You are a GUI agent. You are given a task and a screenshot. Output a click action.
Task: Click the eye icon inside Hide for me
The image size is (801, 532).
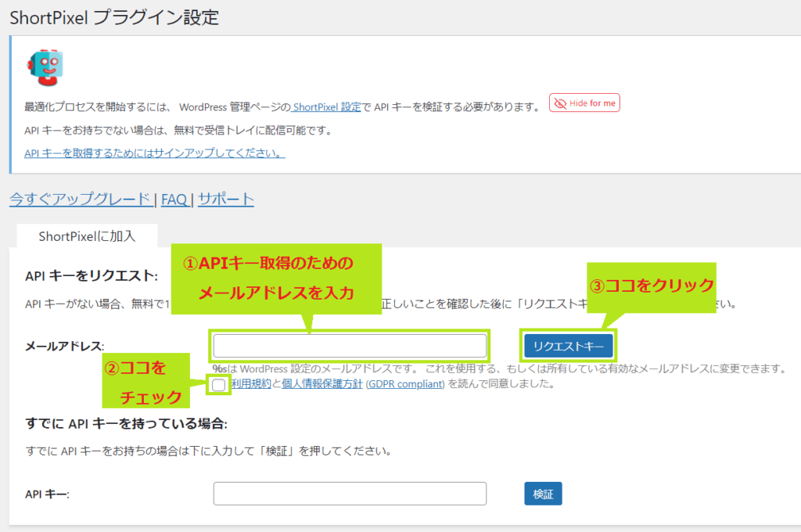tap(559, 102)
